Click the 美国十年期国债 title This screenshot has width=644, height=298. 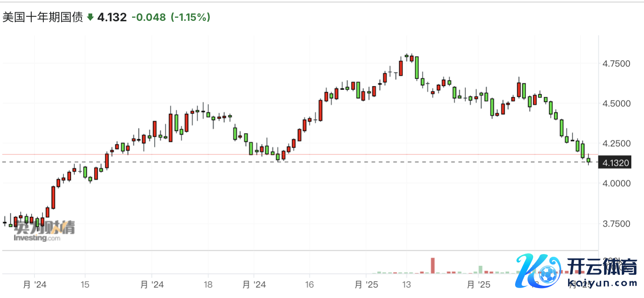click(43, 17)
